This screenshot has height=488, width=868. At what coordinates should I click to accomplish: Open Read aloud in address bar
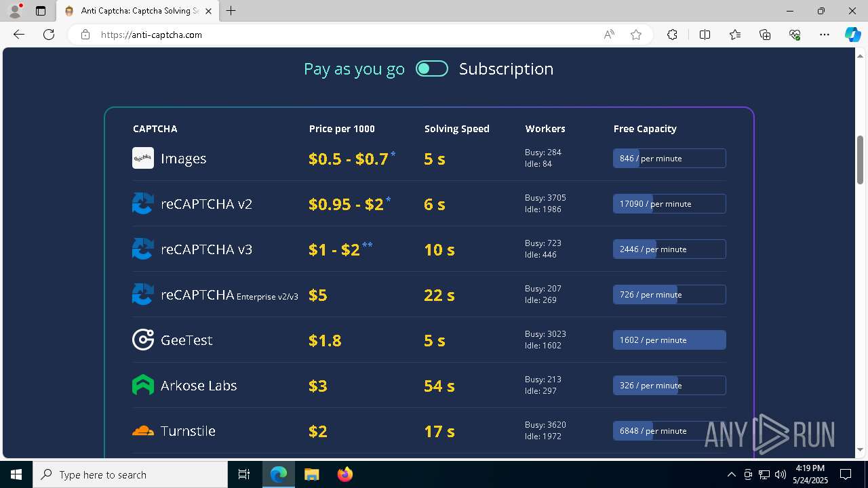click(x=609, y=35)
